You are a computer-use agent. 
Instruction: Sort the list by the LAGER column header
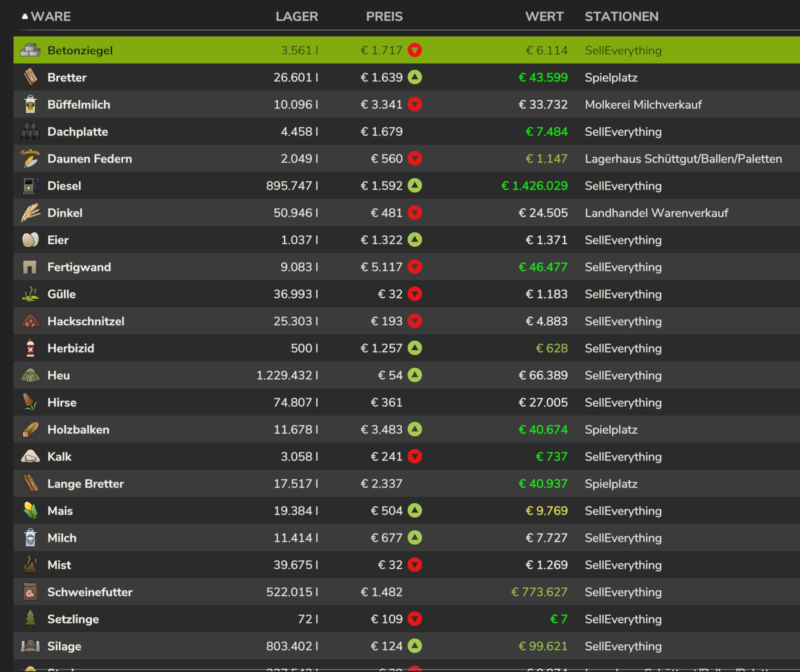tap(297, 17)
